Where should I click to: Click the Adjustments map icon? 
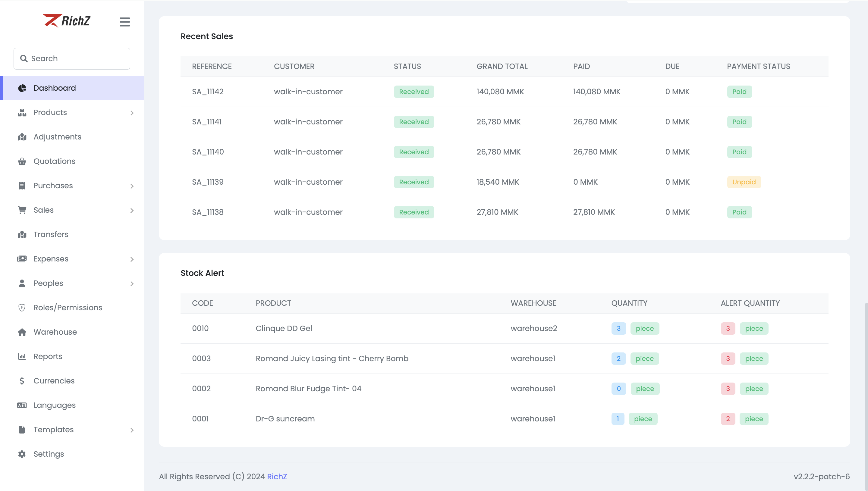point(22,137)
